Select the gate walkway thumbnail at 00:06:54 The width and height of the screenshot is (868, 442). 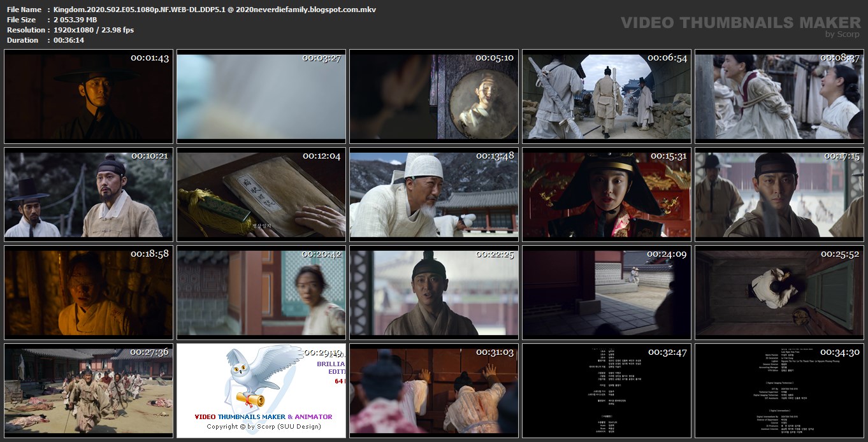pyautogui.click(x=607, y=97)
